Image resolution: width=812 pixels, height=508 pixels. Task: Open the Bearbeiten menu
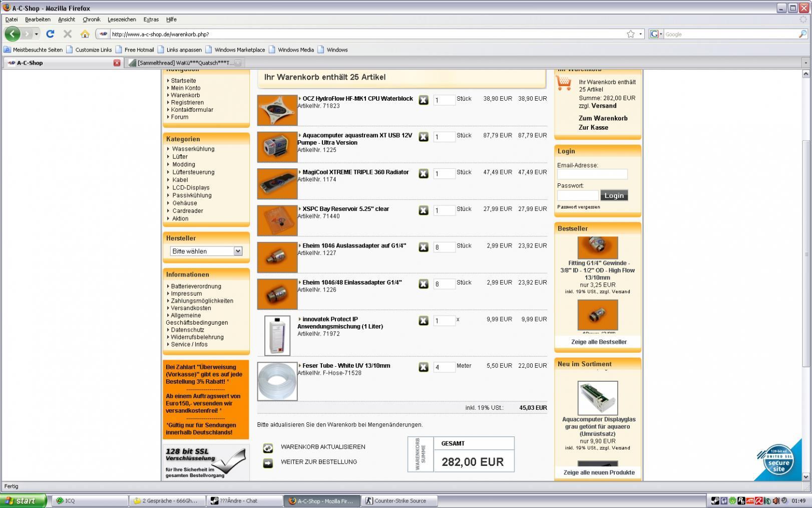click(38, 20)
